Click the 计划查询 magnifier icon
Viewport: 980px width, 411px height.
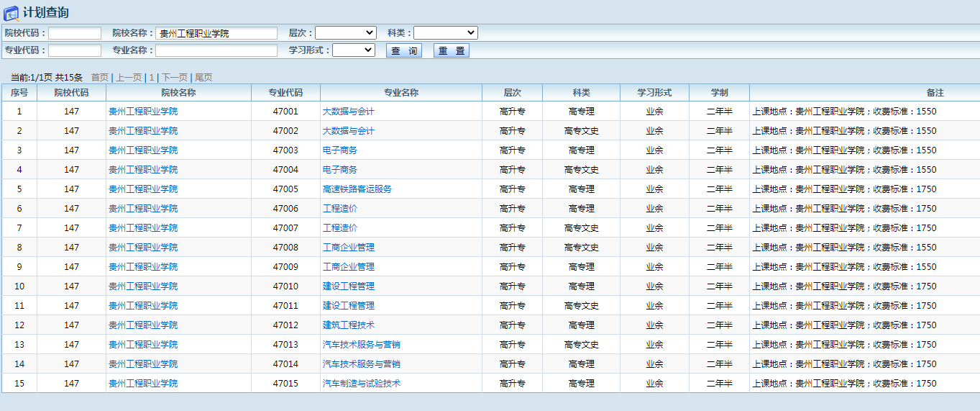click(12, 13)
